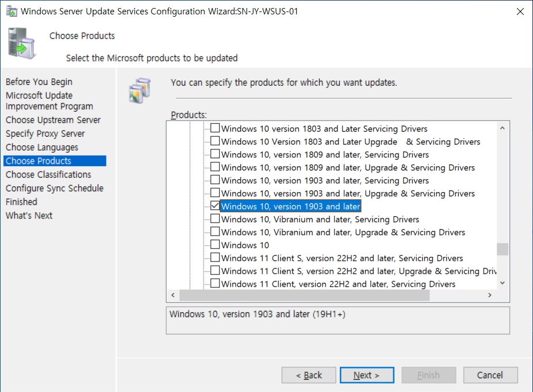Jump to Choose Classifications step

48,174
